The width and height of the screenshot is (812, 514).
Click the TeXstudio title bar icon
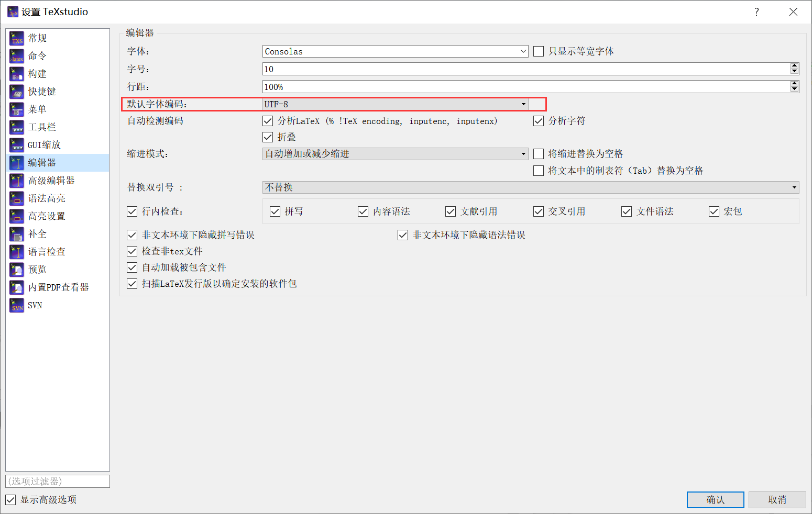(x=13, y=12)
